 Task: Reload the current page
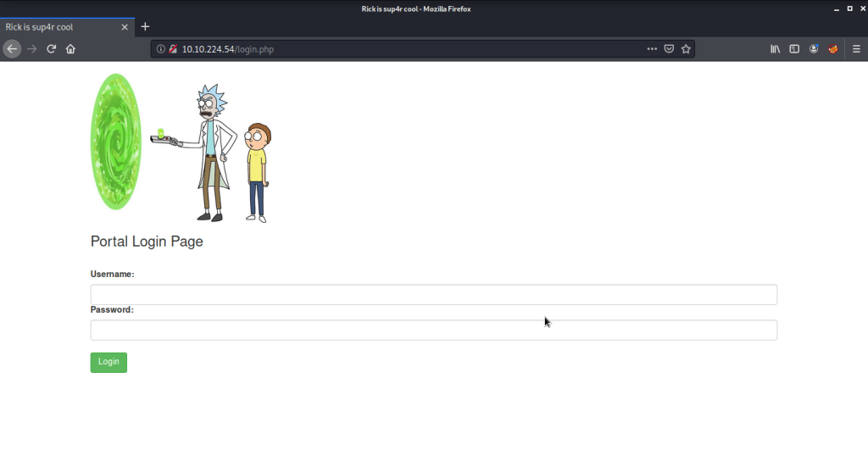51,49
